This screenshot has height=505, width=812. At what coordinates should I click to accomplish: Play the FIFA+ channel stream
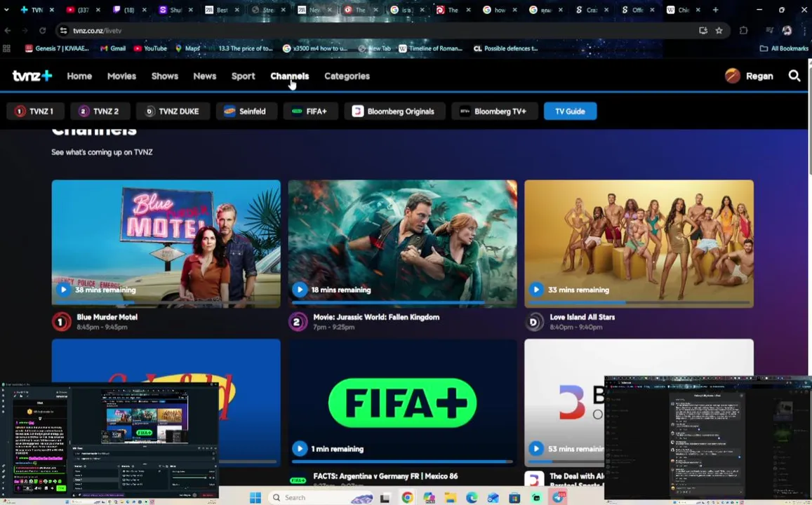[299, 449]
